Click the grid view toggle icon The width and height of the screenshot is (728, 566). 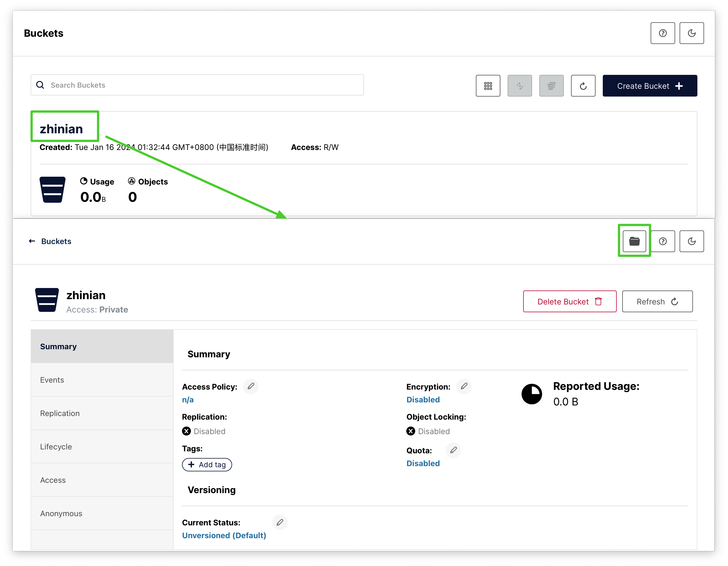(x=487, y=86)
